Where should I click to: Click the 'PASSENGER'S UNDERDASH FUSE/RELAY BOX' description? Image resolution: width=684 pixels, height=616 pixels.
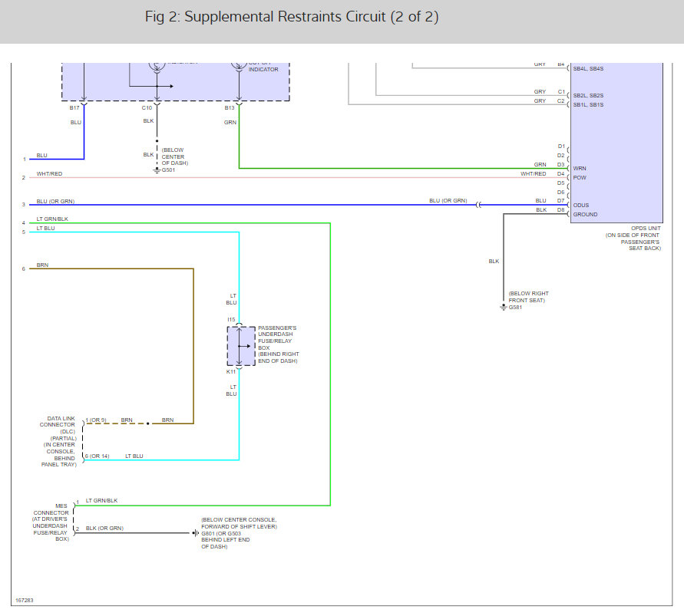(x=279, y=344)
